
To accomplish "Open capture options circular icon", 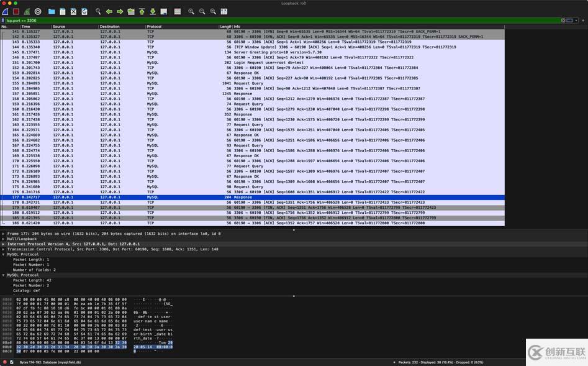I will click(x=38, y=12).
